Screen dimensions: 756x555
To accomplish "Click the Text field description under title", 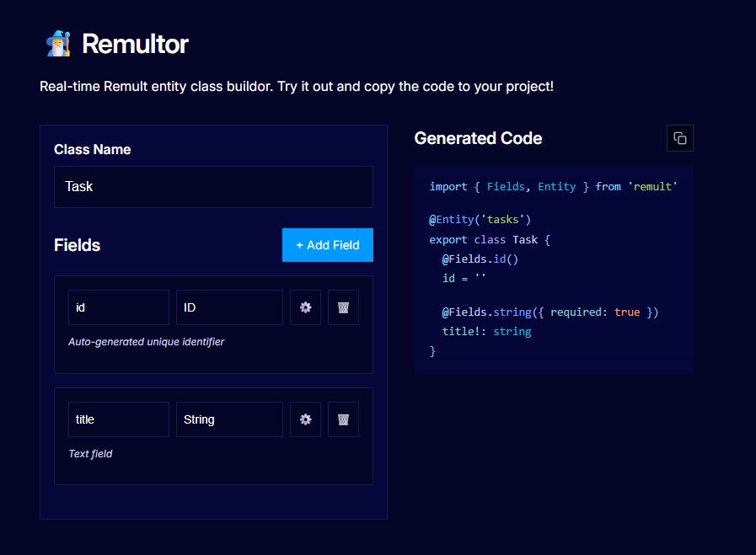I will [x=90, y=453].
